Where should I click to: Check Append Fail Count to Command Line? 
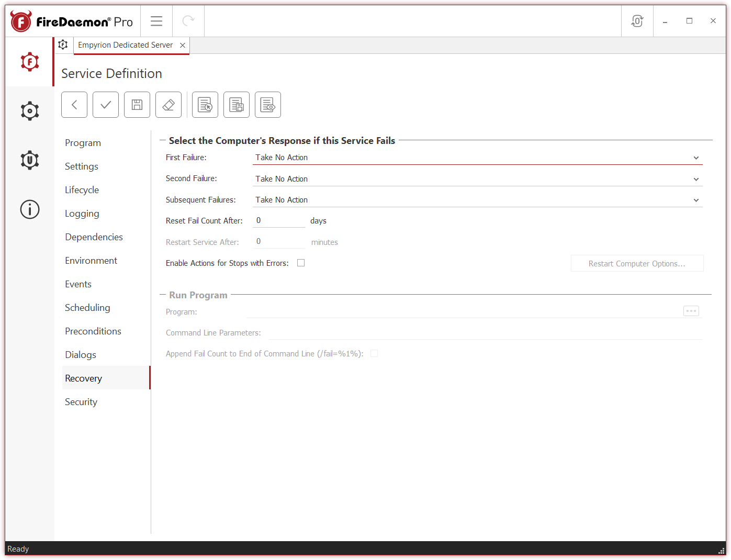[374, 353]
